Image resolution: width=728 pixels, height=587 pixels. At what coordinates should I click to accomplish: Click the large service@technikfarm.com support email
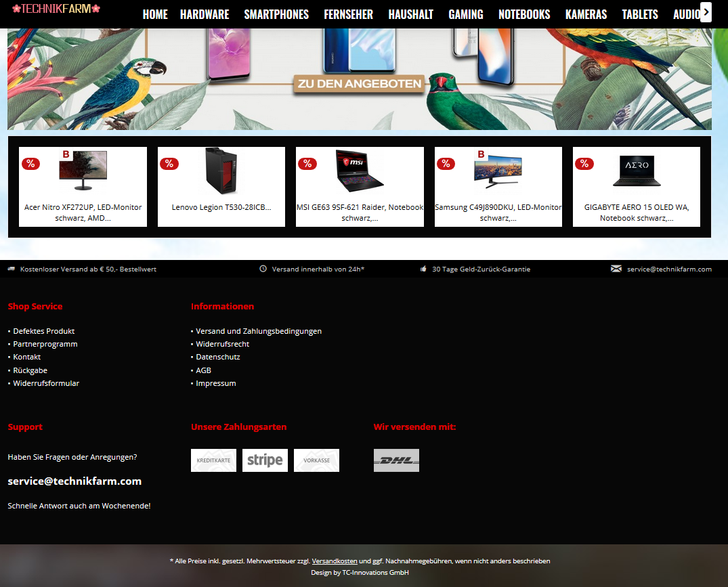tap(74, 481)
